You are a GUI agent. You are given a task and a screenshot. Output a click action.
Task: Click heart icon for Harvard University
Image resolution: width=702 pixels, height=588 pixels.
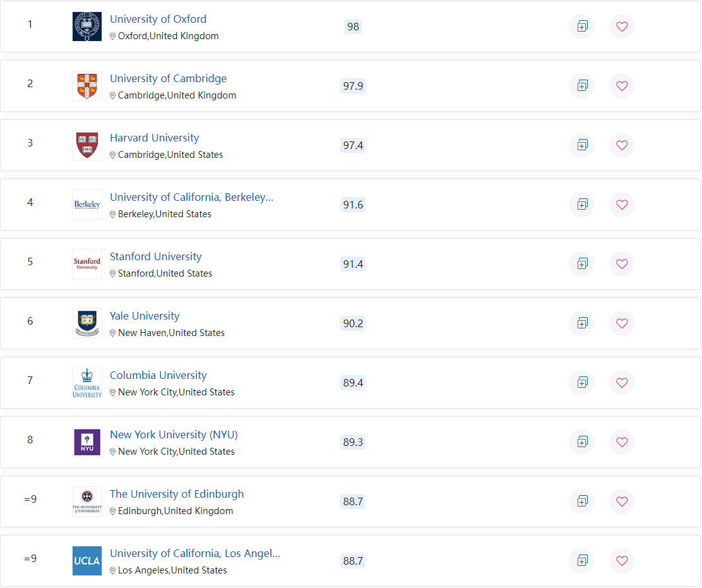[622, 145]
